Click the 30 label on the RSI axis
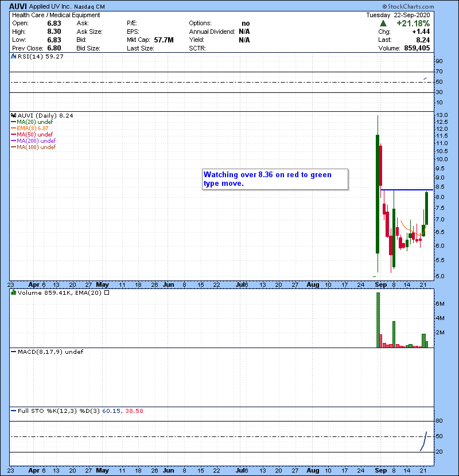The height and width of the screenshot is (476, 459). pos(439,92)
